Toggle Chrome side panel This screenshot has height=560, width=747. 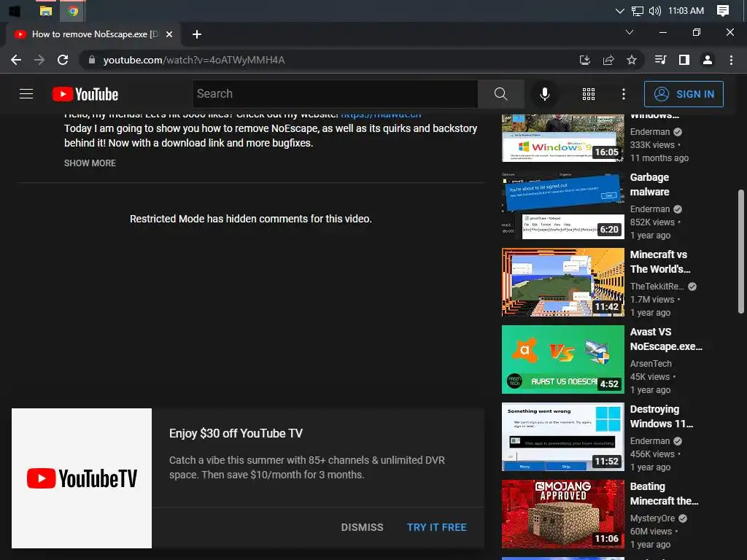pos(684,60)
